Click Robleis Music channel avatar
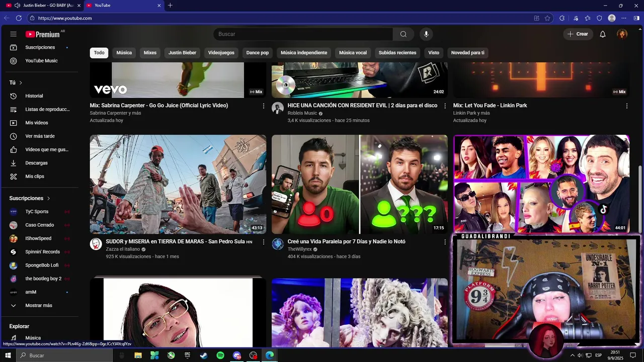This screenshot has width=644, height=362. pos(278,108)
